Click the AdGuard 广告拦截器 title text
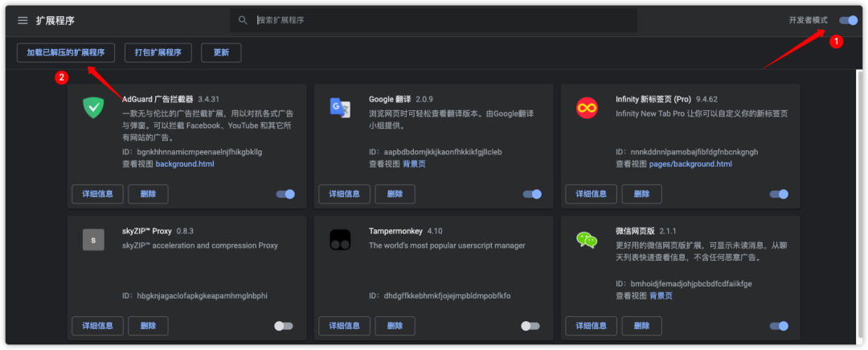The width and height of the screenshot is (868, 350). (x=158, y=100)
